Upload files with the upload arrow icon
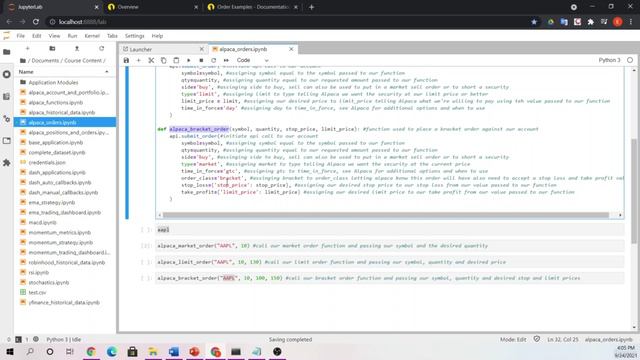The width and height of the screenshot is (640, 360). (x=77, y=49)
